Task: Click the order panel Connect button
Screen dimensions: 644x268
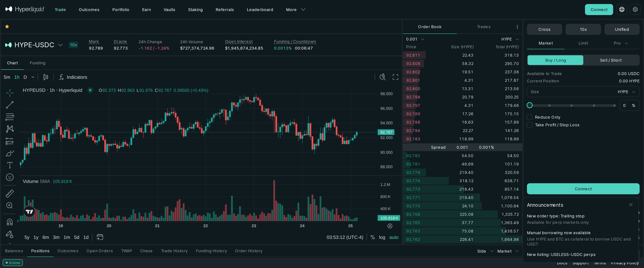Action: [x=583, y=189]
